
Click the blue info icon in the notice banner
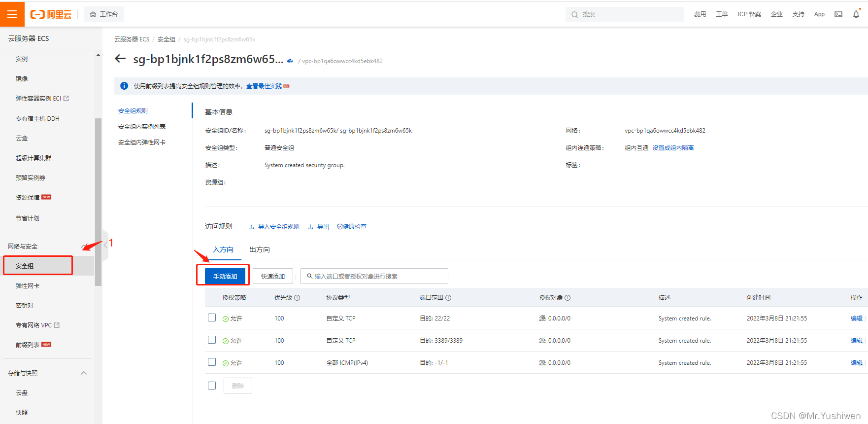coord(124,86)
